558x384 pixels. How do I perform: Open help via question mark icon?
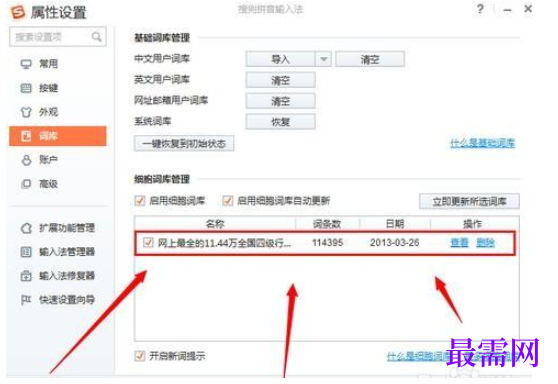480,9
